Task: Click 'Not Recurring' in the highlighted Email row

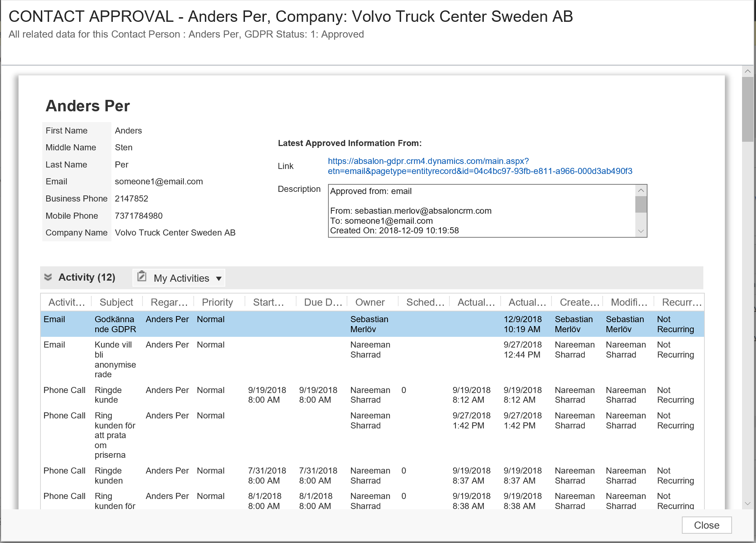Action: (x=675, y=324)
